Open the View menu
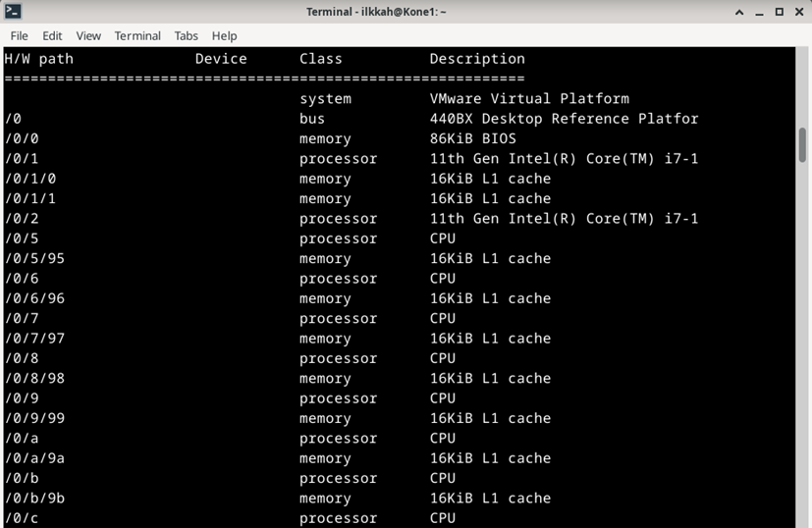This screenshot has width=812, height=528. coord(88,35)
